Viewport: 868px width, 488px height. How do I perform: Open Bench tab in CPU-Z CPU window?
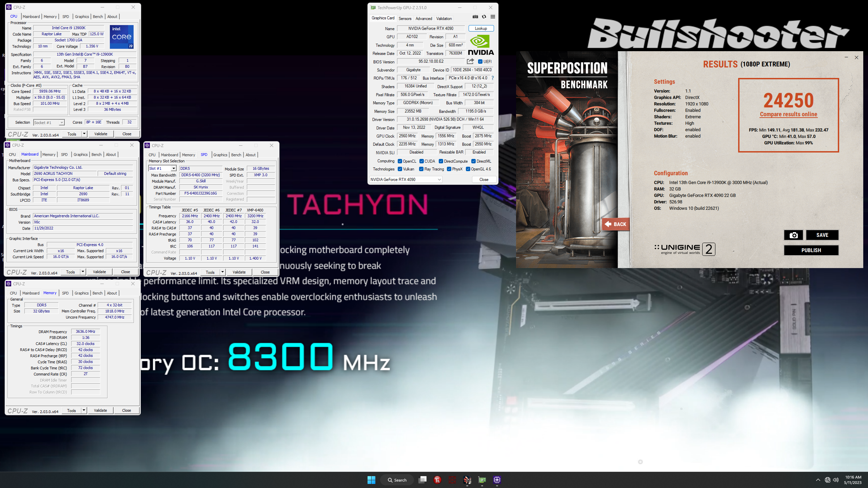[98, 17]
